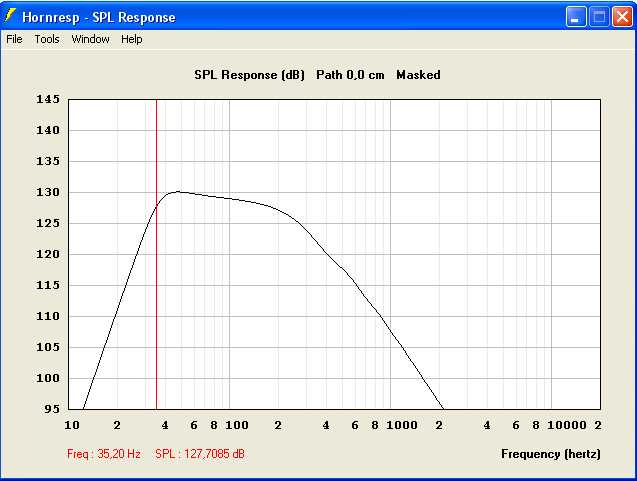The width and height of the screenshot is (637, 481).
Task: Minimize the Hornresp window
Action: (576, 17)
